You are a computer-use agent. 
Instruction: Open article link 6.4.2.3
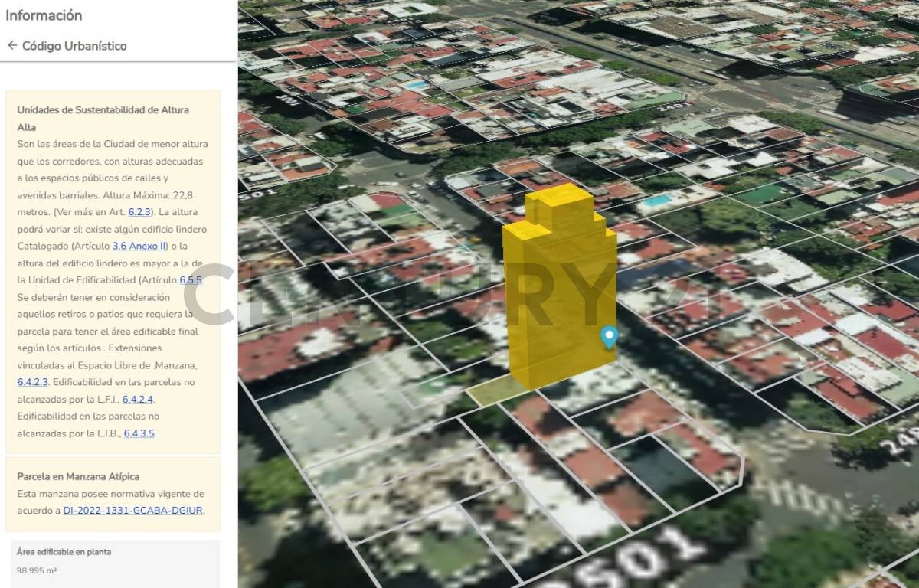(33, 381)
